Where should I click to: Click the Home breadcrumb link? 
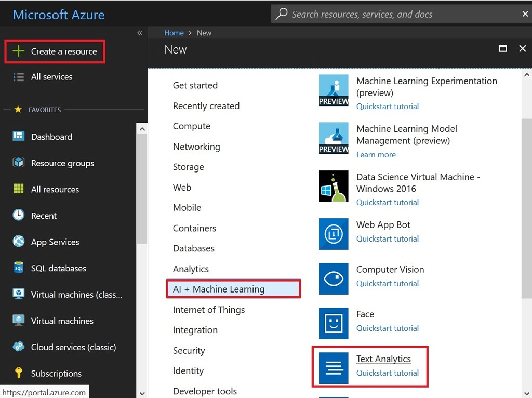(174, 33)
